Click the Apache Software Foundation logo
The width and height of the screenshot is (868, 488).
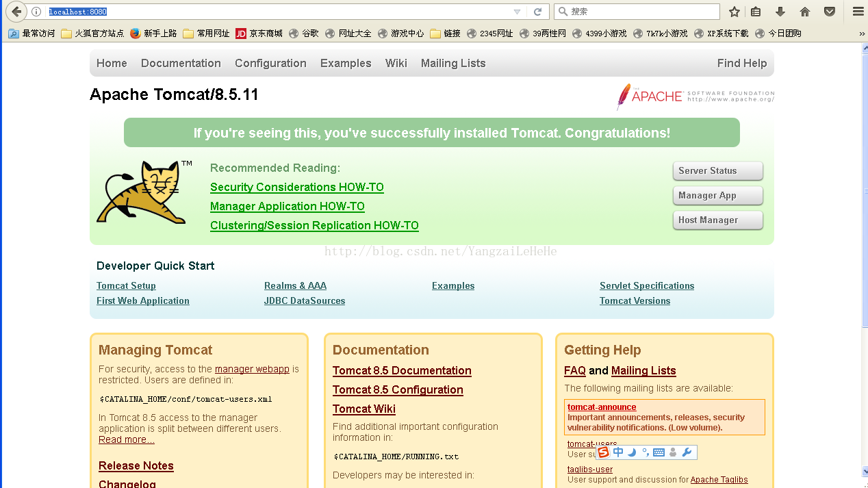coord(695,97)
